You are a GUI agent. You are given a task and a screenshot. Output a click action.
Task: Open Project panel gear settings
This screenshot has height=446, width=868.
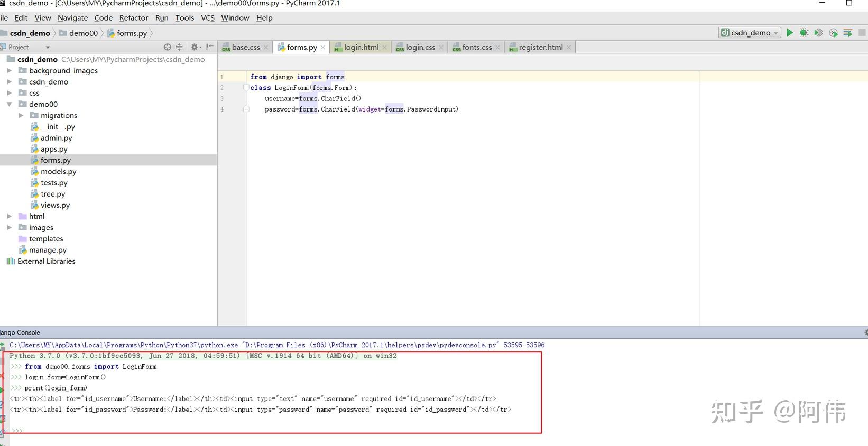tap(196, 47)
